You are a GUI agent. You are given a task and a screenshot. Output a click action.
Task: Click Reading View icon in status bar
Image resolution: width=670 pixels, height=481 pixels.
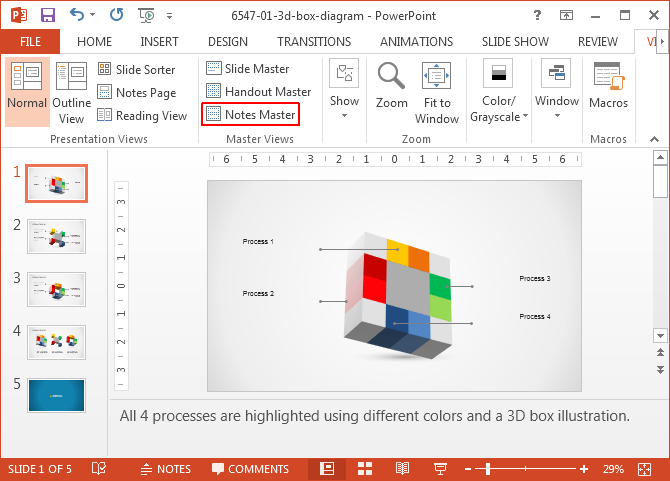point(402,469)
